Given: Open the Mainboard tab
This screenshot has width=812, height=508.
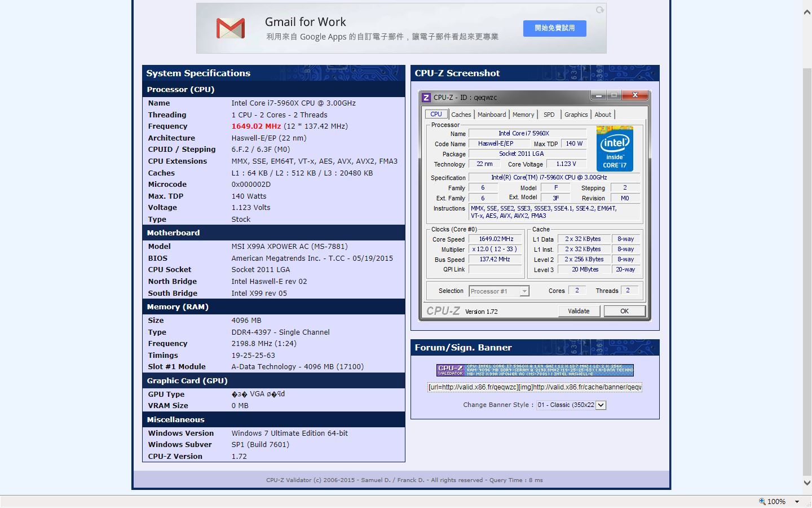Looking at the screenshot, I should (492, 115).
